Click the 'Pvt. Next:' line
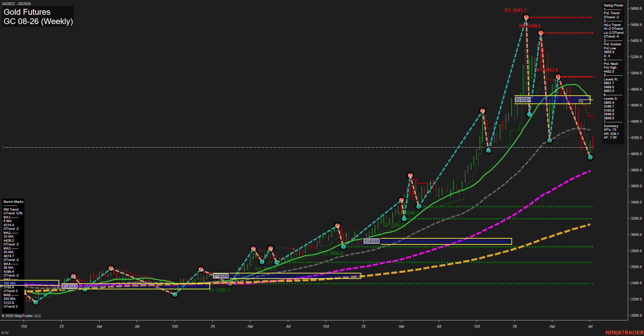The image size is (644, 336). coord(611,64)
